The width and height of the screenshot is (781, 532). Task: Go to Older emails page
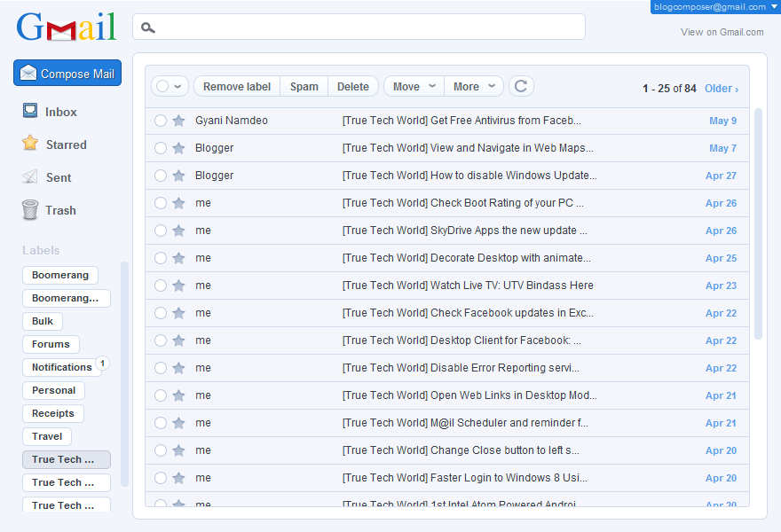tap(722, 89)
